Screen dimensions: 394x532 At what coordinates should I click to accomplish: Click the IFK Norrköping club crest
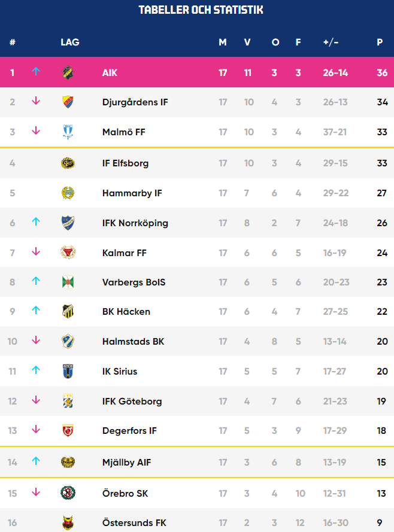click(68, 223)
